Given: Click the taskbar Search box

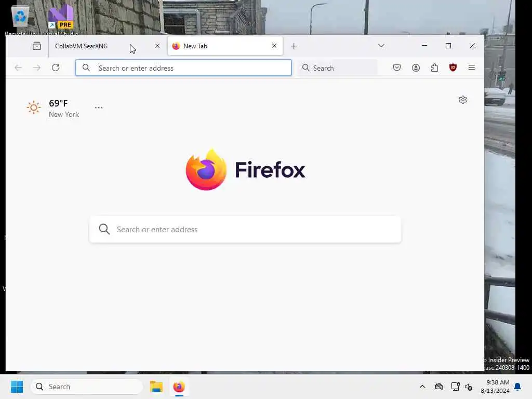Looking at the screenshot, I should coord(87,387).
